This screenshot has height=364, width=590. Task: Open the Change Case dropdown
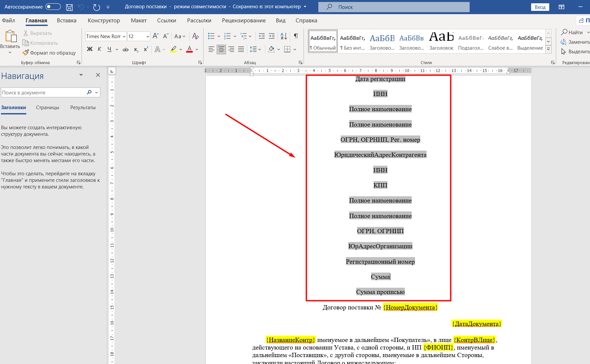(180, 36)
